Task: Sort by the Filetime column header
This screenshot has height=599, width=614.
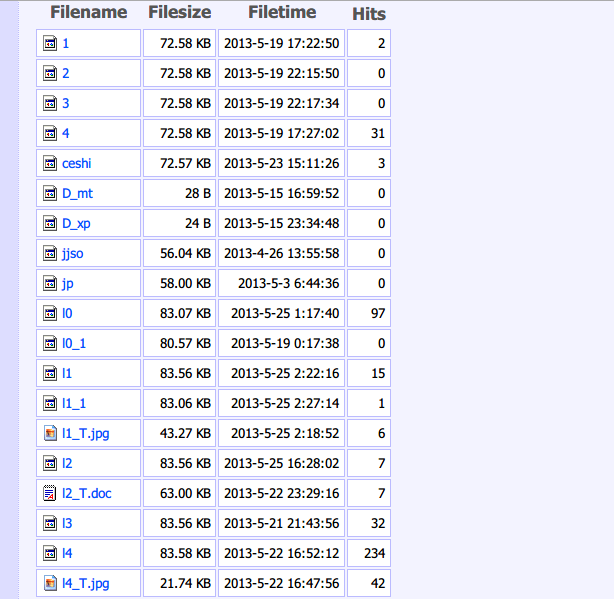Action: click(x=282, y=13)
